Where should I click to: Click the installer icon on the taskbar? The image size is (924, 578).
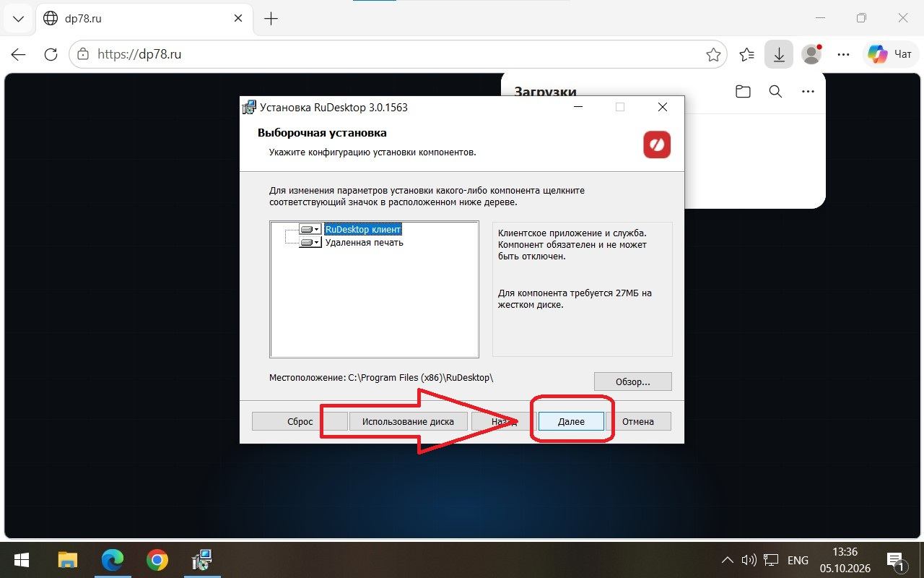[201, 560]
